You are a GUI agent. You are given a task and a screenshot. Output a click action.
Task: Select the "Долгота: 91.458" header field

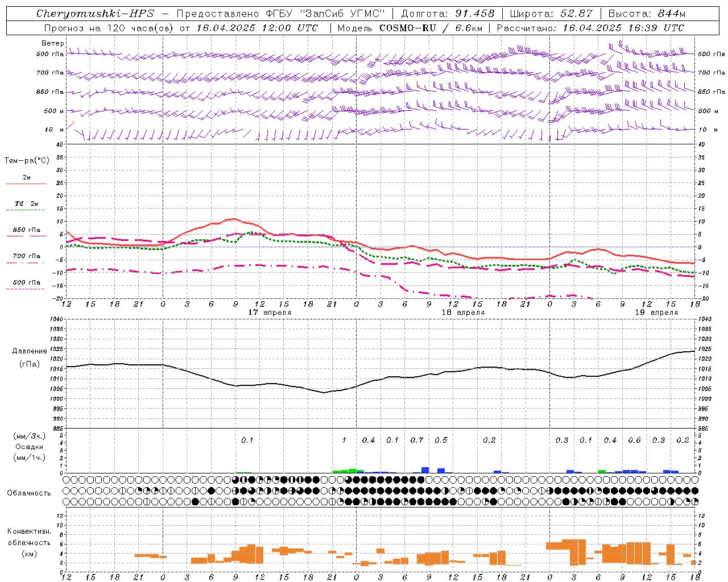[448, 14]
